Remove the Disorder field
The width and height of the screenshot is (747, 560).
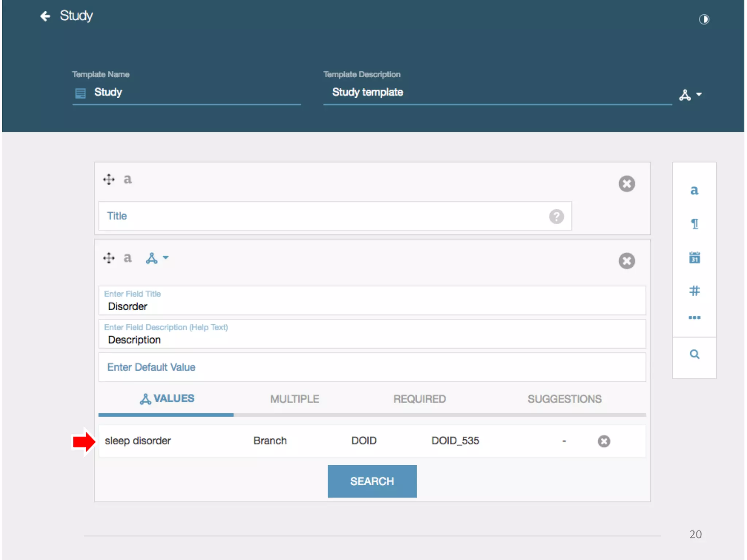tap(627, 261)
